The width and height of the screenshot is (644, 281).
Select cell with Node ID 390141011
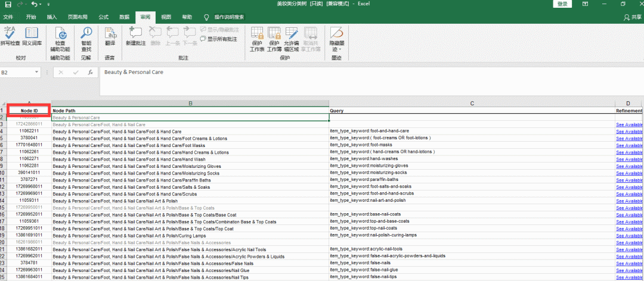[29, 173]
